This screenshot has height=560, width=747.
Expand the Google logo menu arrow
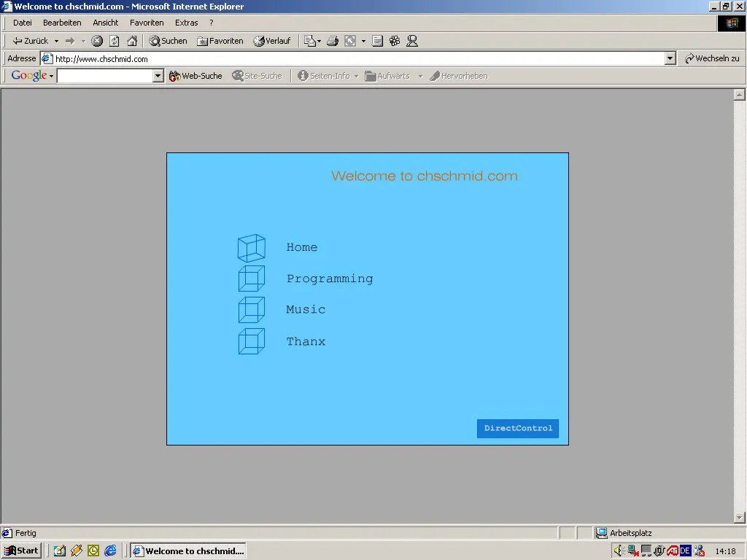point(51,76)
